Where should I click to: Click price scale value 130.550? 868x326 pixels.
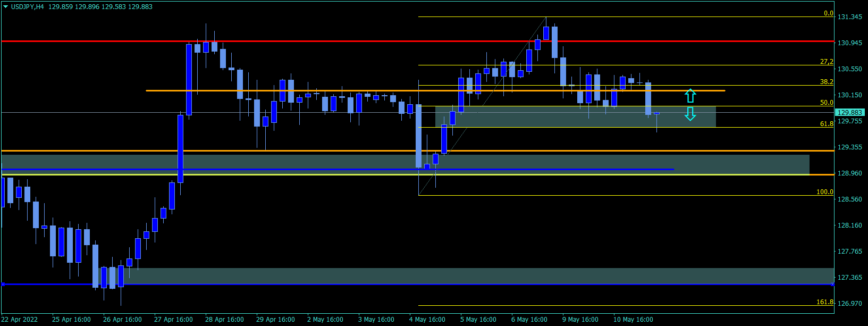click(x=850, y=69)
